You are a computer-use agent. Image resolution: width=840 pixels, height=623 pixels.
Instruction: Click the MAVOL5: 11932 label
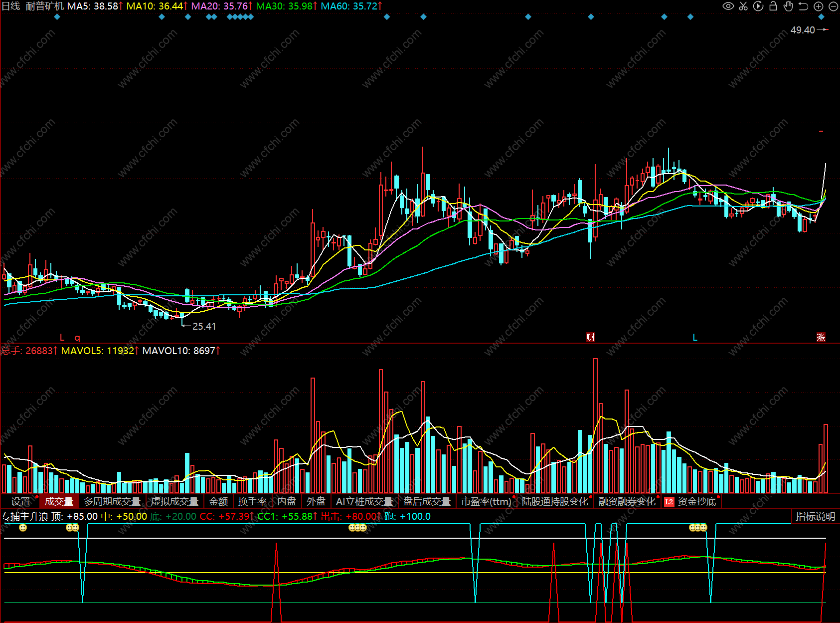tap(100, 351)
